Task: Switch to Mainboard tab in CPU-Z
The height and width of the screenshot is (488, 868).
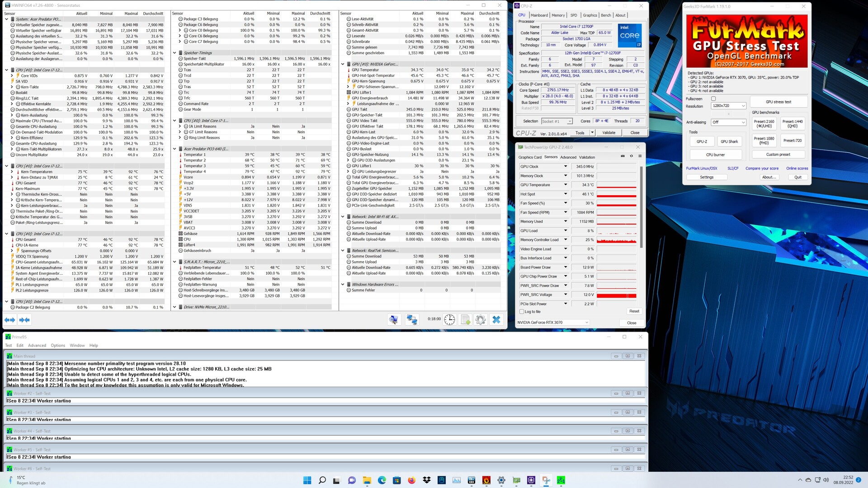Action: [539, 15]
